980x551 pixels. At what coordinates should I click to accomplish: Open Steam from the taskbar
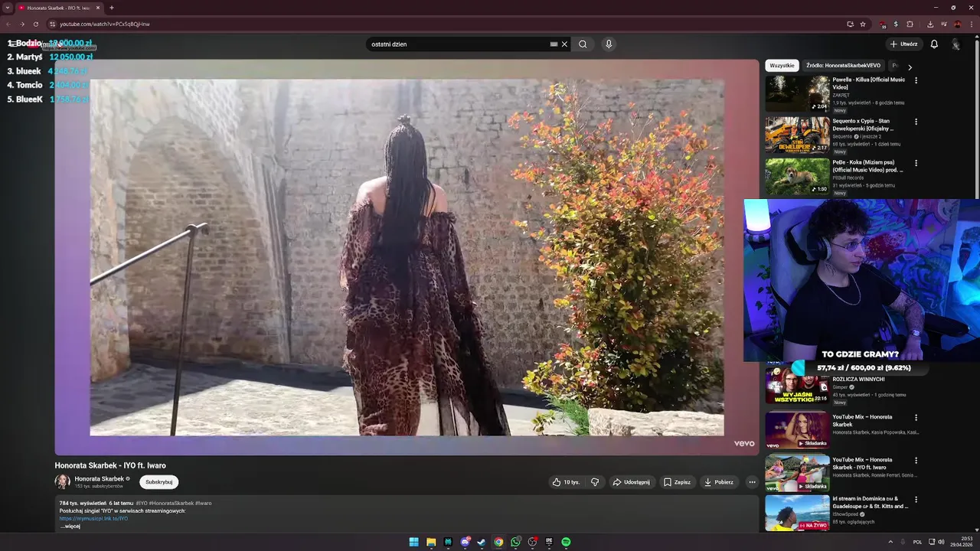482,542
